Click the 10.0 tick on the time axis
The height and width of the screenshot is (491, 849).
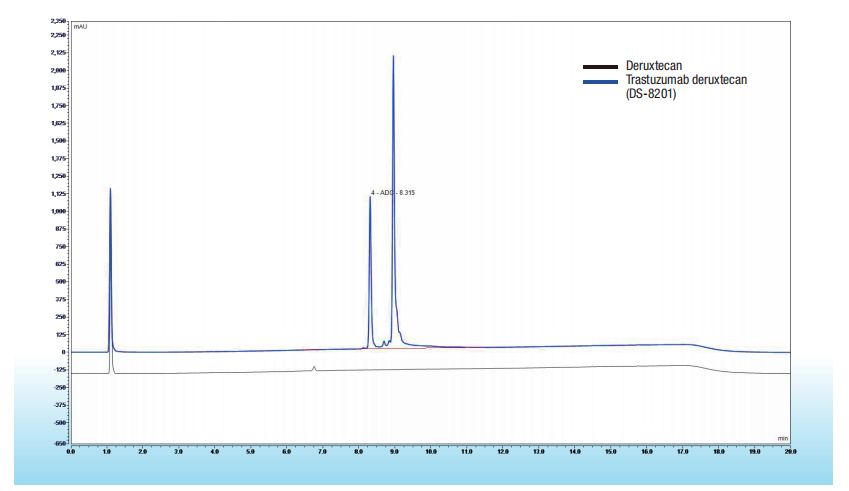[x=430, y=452]
